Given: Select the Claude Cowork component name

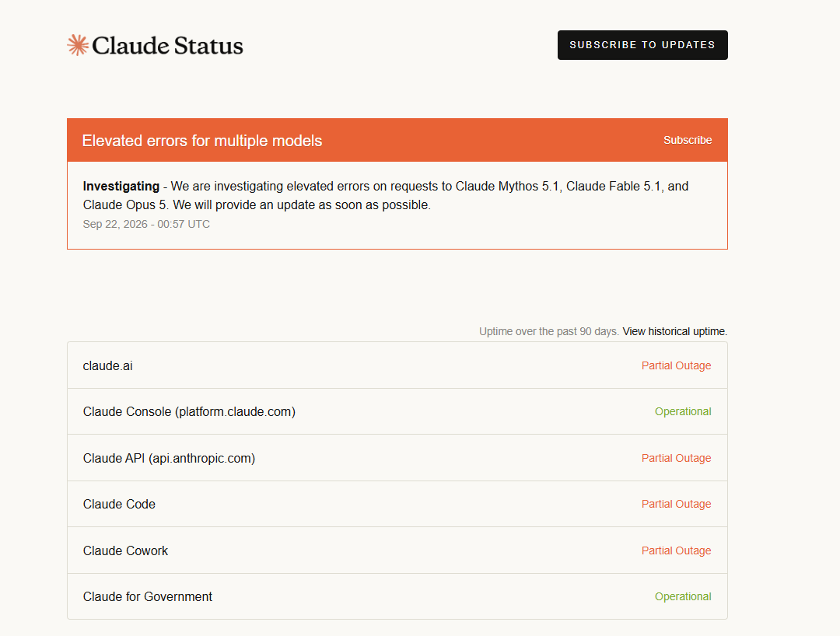Looking at the screenshot, I should (x=125, y=551).
